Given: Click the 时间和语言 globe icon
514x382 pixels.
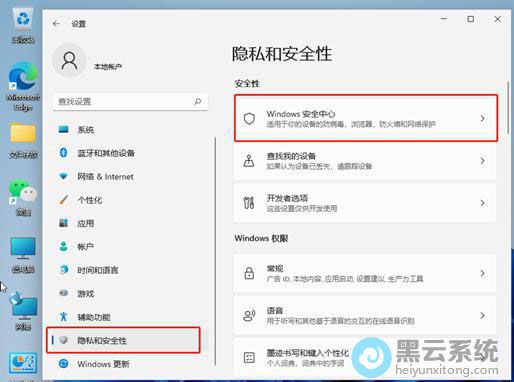Looking at the screenshot, I should tap(63, 269).
